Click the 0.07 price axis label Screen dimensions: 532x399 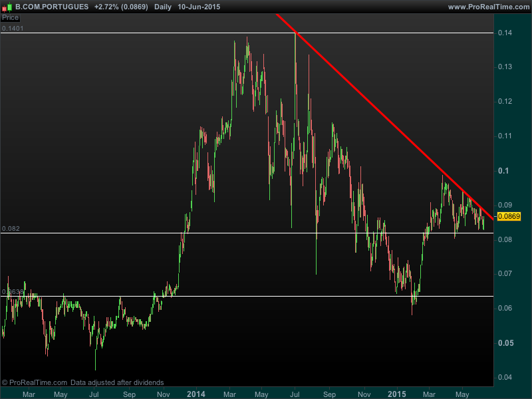[x=505, y=273]
